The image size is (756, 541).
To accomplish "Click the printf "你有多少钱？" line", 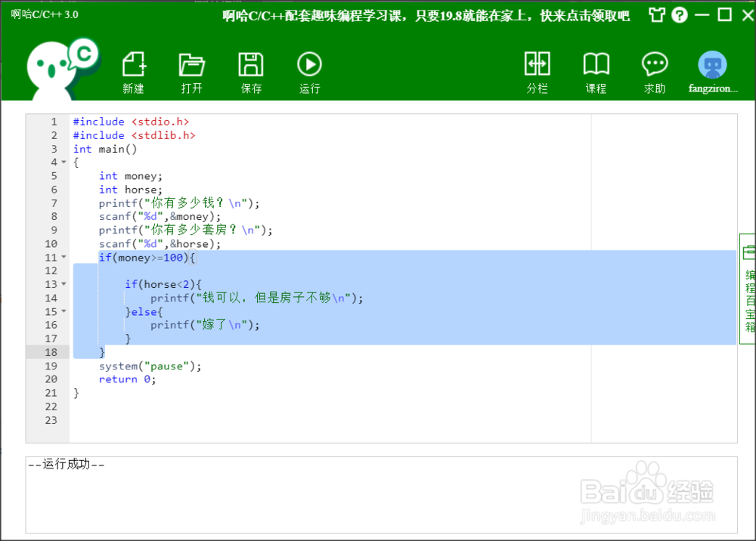I will click(x=179, y=202).
